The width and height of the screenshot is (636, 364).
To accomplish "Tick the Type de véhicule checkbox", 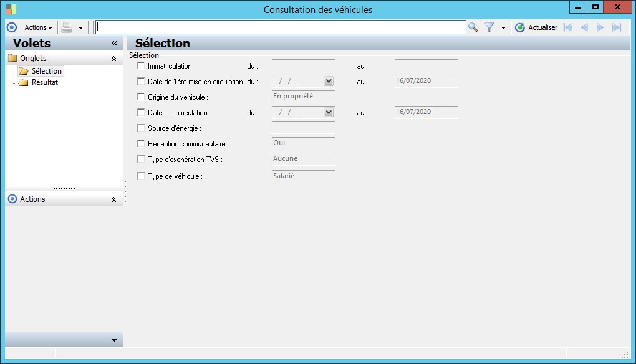I will pos(141,176).
